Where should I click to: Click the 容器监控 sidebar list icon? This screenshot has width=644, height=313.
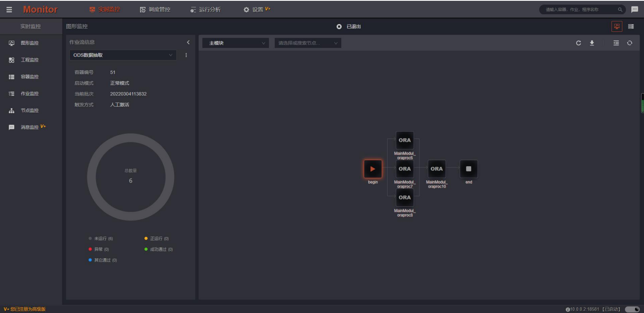(x=11, y=77)
